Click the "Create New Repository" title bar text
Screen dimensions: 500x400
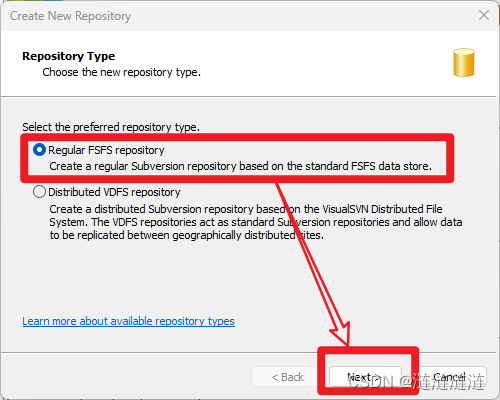[70, 16]
